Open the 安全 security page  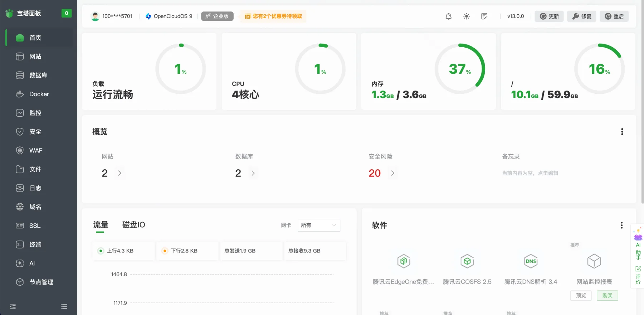point(39,132)
